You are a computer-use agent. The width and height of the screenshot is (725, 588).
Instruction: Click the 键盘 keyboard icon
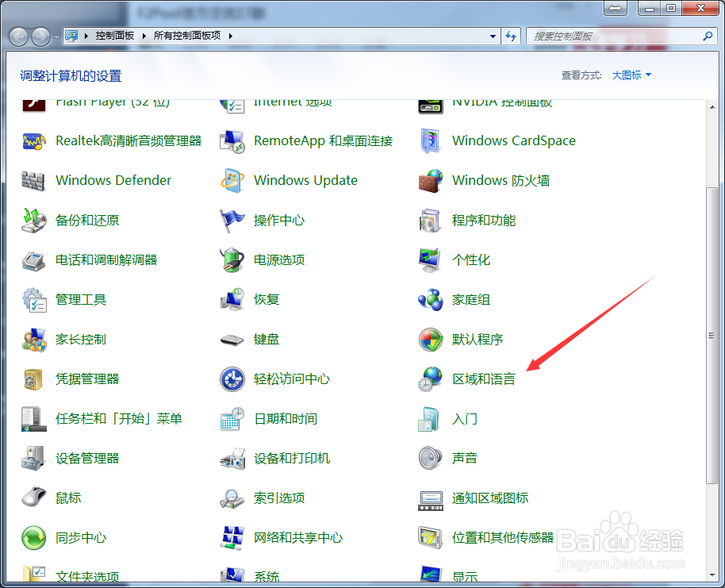232,340
